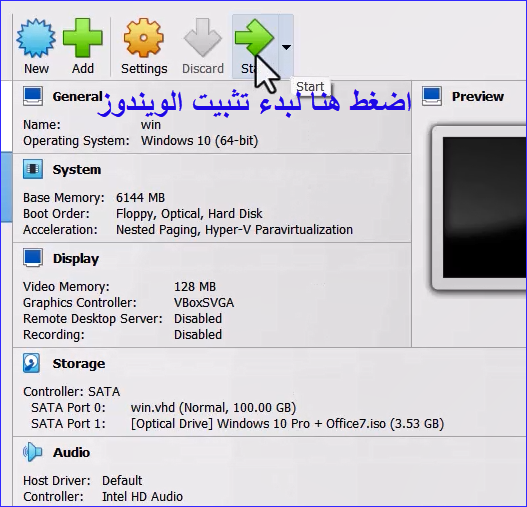Click the black VM preview thumbnail
This screenshot has height=507, width=527.
pyautogui.click(x=484, y=207)
